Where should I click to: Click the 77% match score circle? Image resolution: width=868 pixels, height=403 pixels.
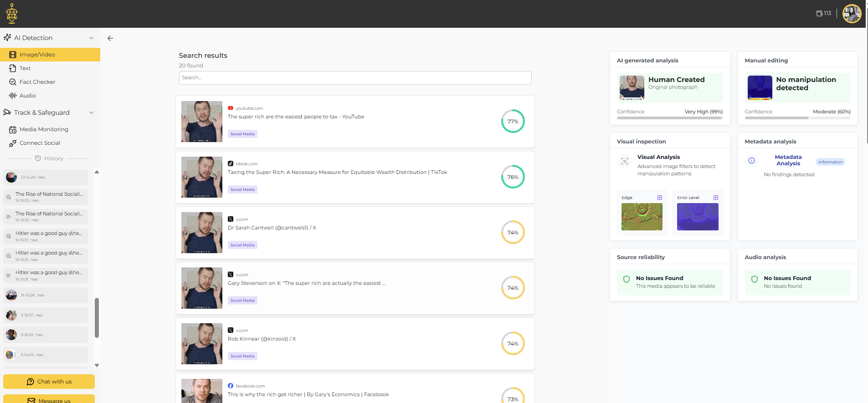[x=513, y=121]
